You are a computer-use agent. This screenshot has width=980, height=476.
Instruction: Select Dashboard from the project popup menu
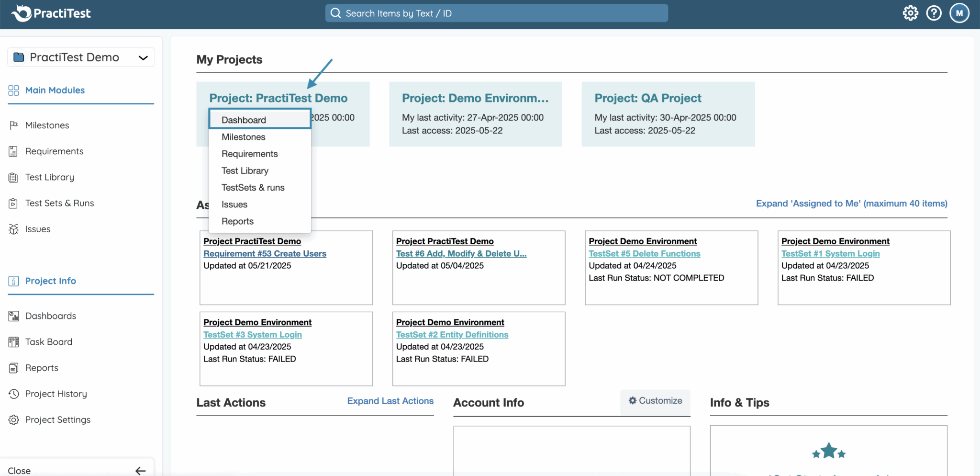pos(244,120)
